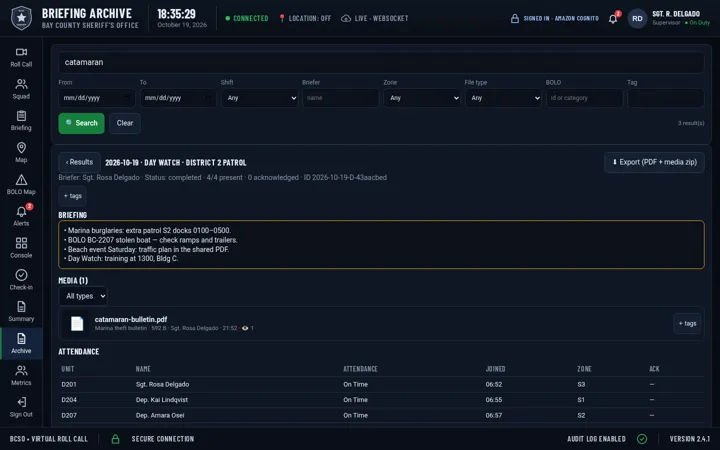Viewport: 720px width, 450px height.
Task: Click the green padlock in footer
Action: (115, 439)
